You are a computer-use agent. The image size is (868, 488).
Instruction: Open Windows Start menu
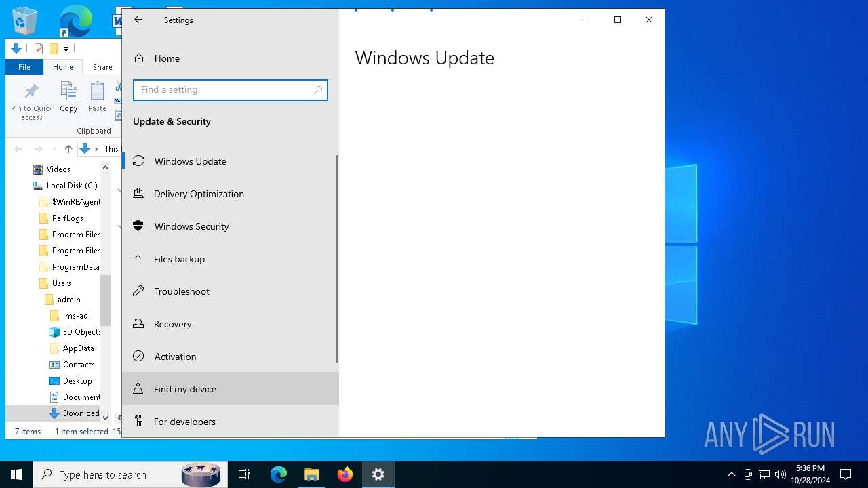pos(16,474)
